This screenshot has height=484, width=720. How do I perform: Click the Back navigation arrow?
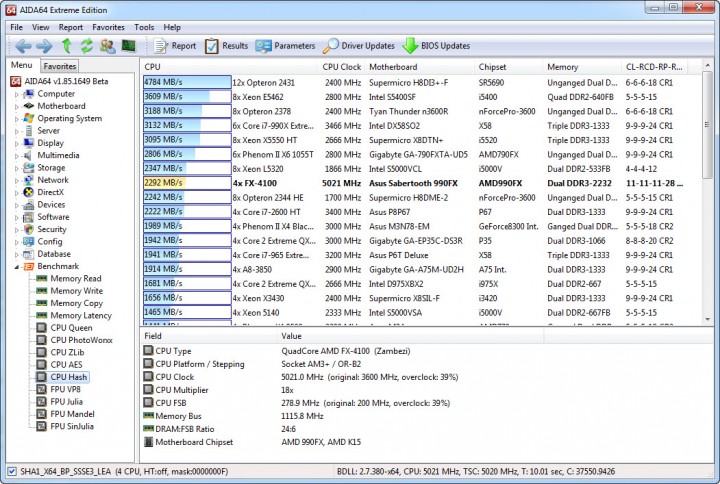tap(23, 46)
